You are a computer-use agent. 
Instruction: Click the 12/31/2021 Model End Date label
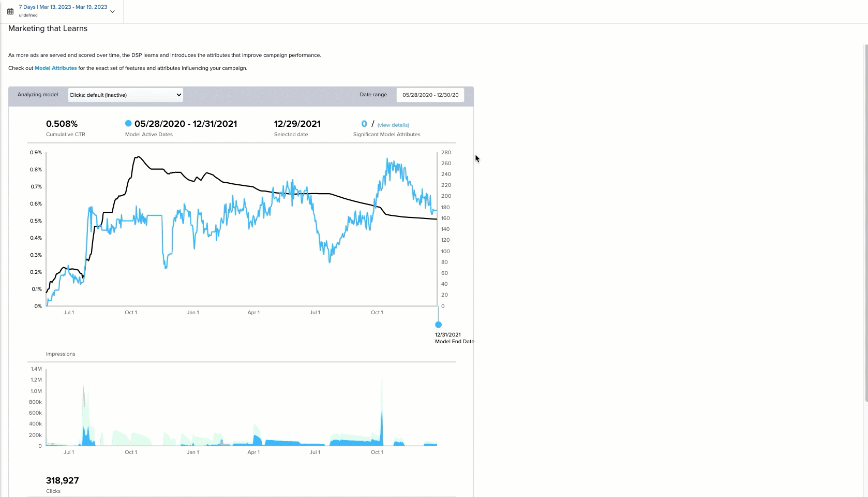pos(448,335)
